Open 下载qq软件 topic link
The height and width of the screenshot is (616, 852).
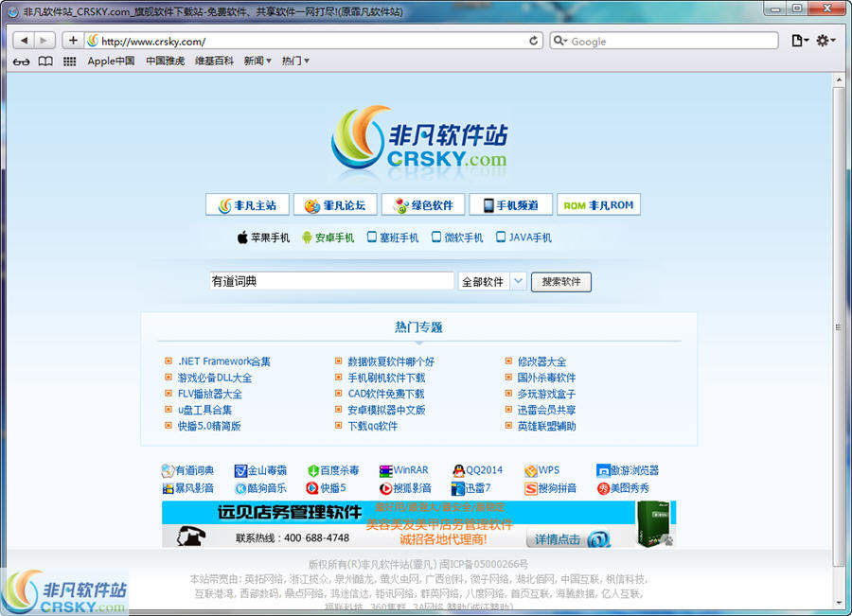click(373, 426)
